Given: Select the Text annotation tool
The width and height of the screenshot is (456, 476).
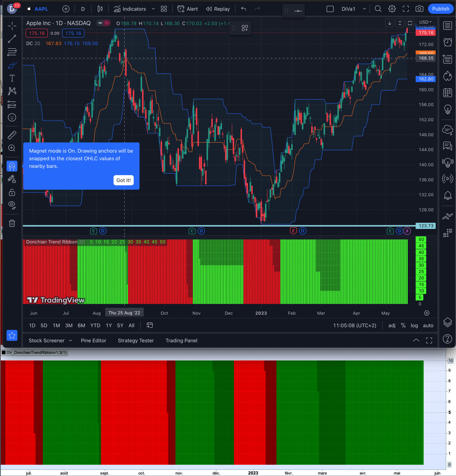Looking at the screenshot, I should coord(12,78).
